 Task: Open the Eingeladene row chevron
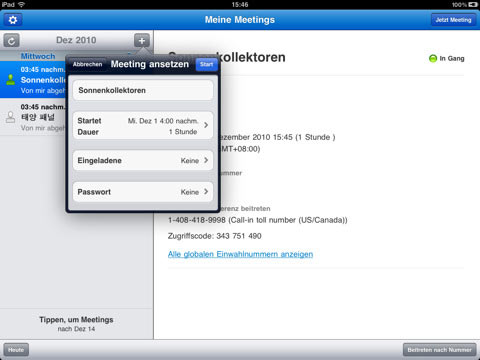point(206,160)
